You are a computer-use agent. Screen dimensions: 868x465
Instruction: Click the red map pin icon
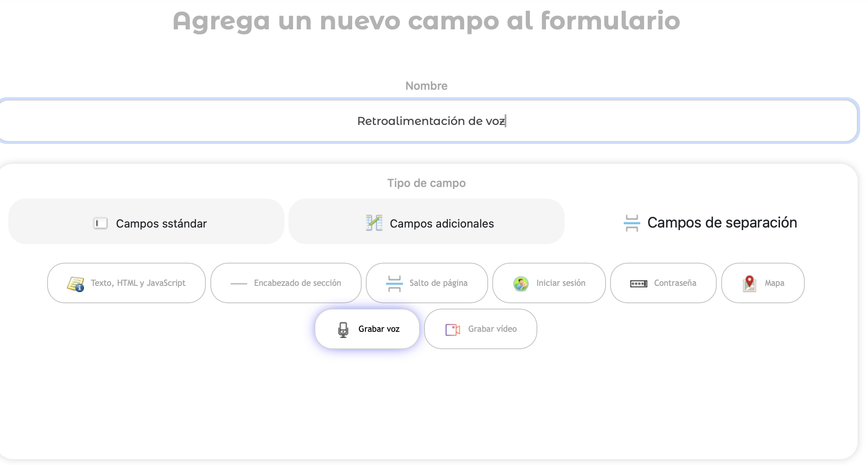(749, 283)
